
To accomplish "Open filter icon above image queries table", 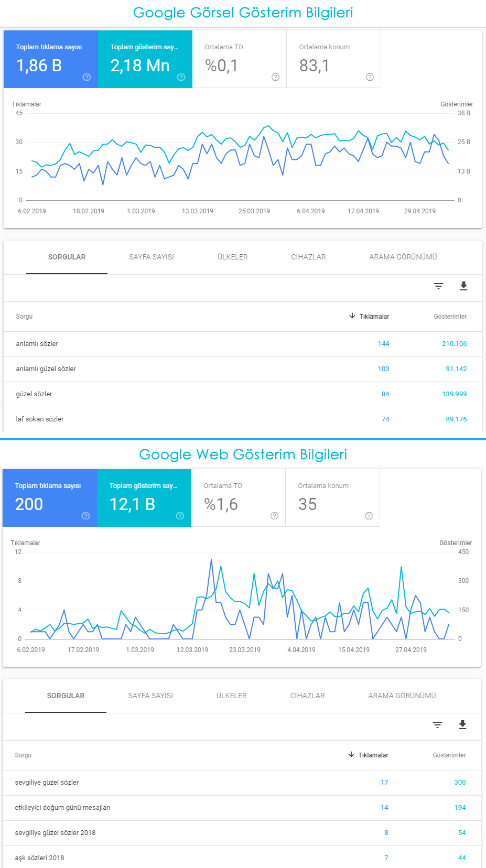I will point(438,286).
